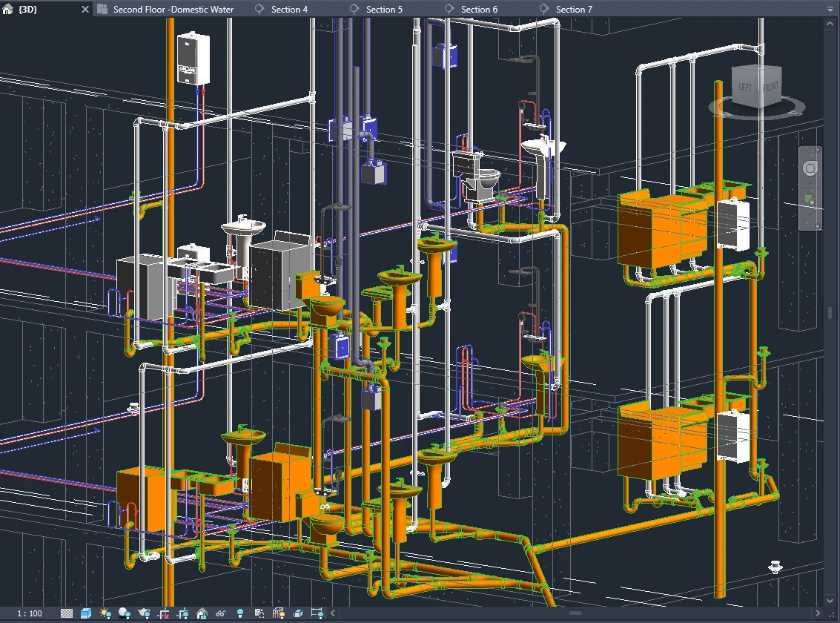Open the Rendering dialog teapot icon

[145, 613]
